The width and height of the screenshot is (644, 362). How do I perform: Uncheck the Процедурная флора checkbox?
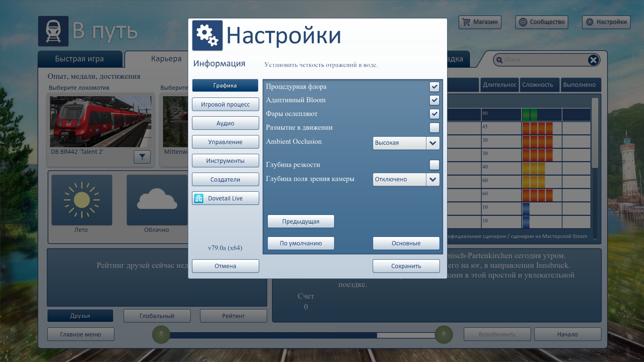tap(434, 87)
